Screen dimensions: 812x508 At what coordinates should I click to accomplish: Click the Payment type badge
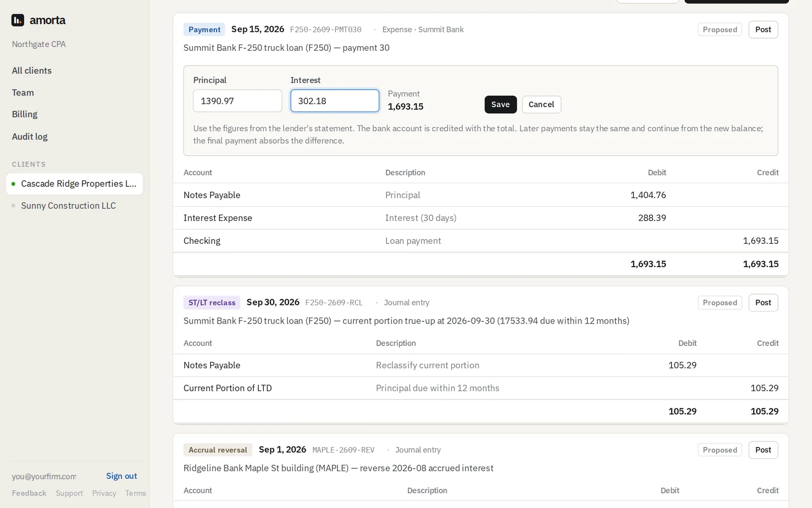pos(205,29)
